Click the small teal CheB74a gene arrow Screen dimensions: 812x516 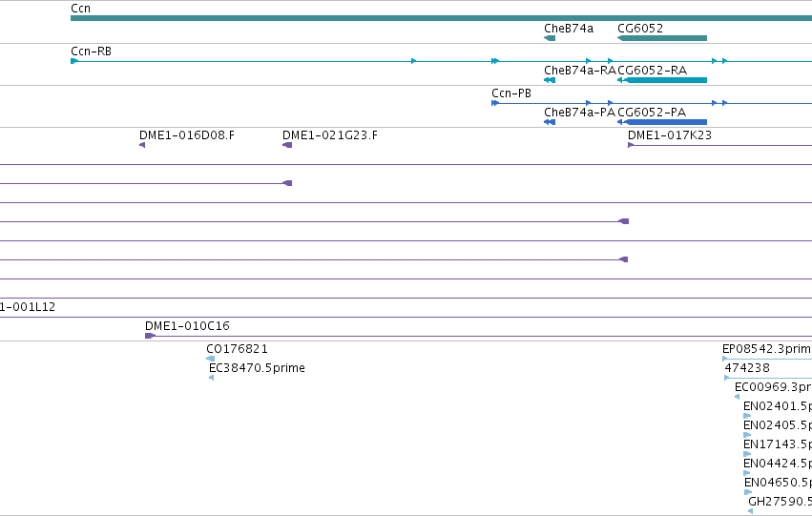click(x=550, y=38)
